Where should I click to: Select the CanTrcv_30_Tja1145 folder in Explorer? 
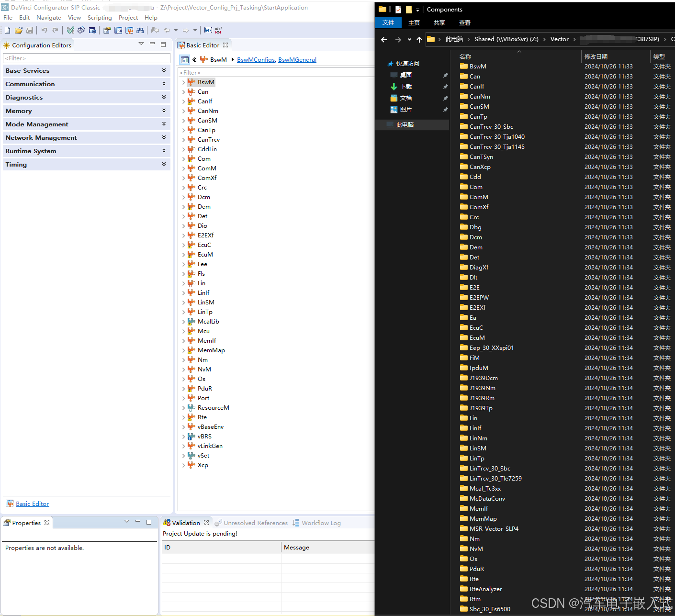pos(497,147)
